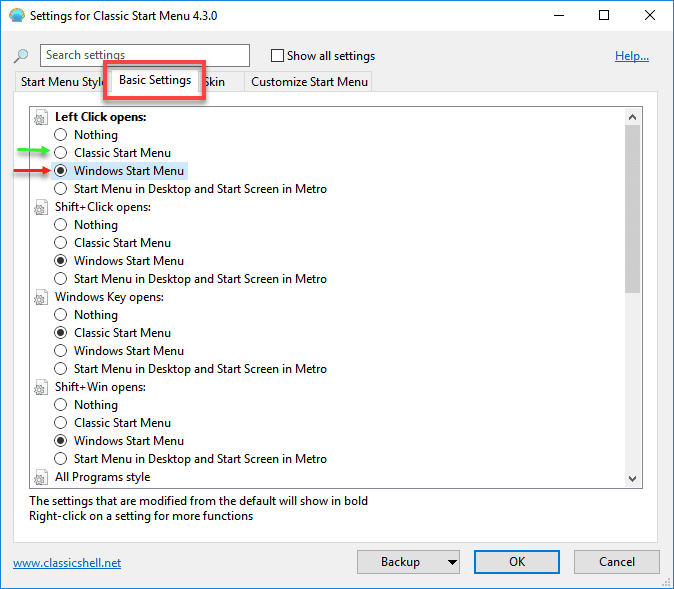
Task: Choose Start Menu in Desktop option under Left Click
Action: tap(61, 189)
